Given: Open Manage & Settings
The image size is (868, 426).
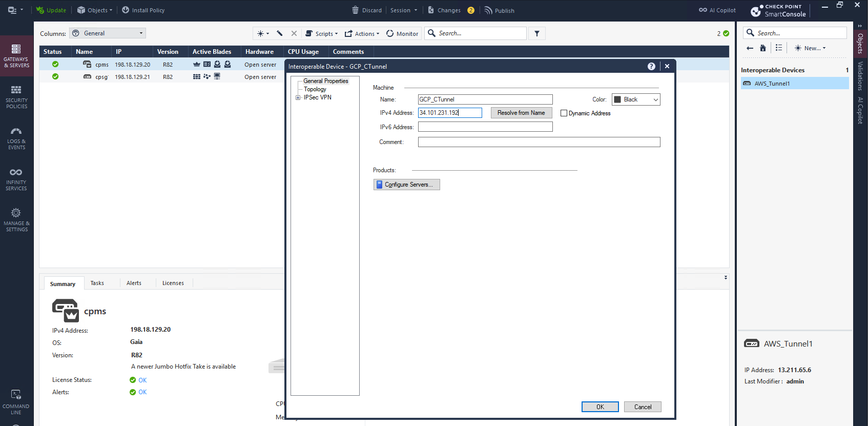Looking at the screenshot, I should pyautogui.click(x=16, y=219).
